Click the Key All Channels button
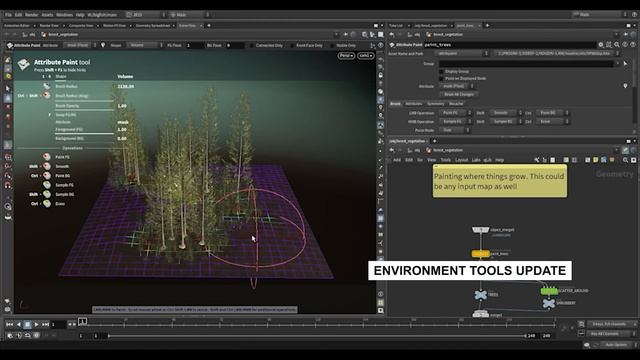 pos(608,334)
